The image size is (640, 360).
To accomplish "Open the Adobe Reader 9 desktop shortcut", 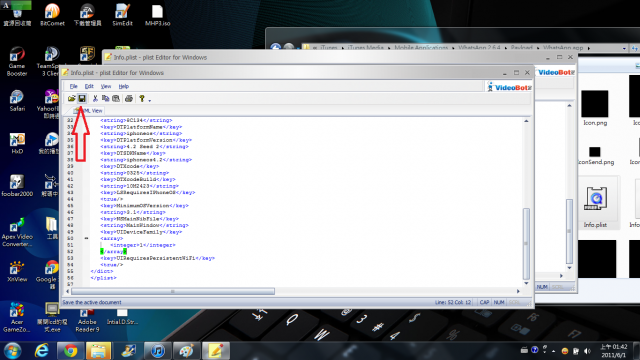I will click(x=87, y=320).
